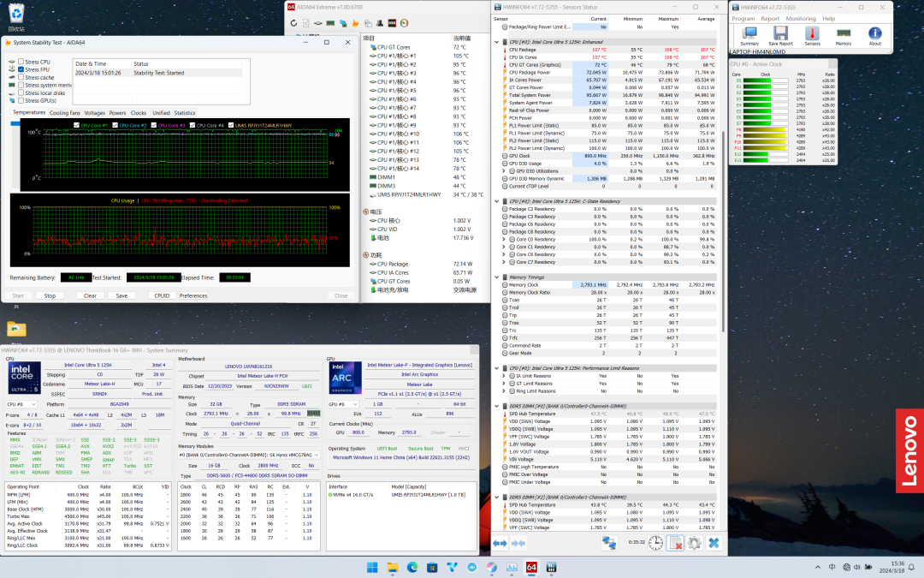The image size is (924, 578).
Task: Open sensor settings gear icon in Sensors Status
Action: pyautogui.click(x=694, y=543)
